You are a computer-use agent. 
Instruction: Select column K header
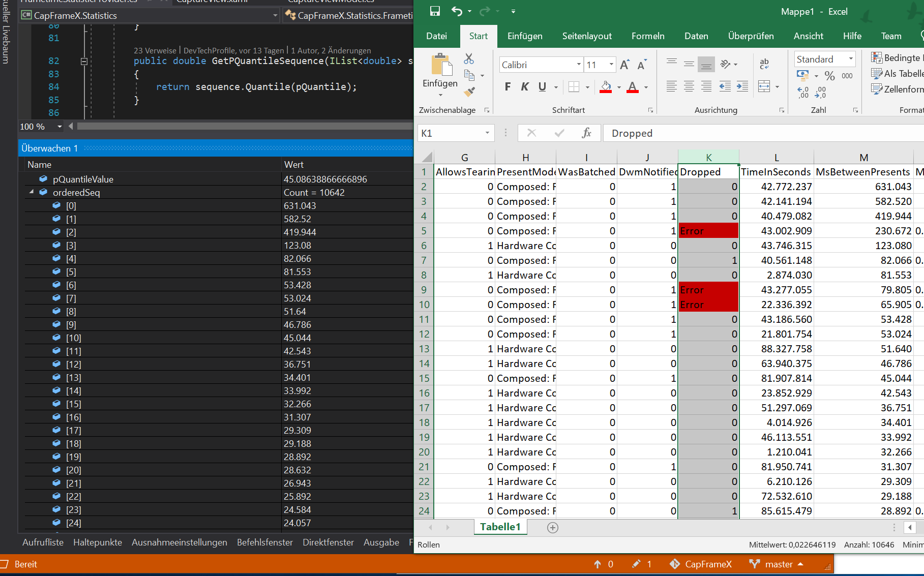708,158
